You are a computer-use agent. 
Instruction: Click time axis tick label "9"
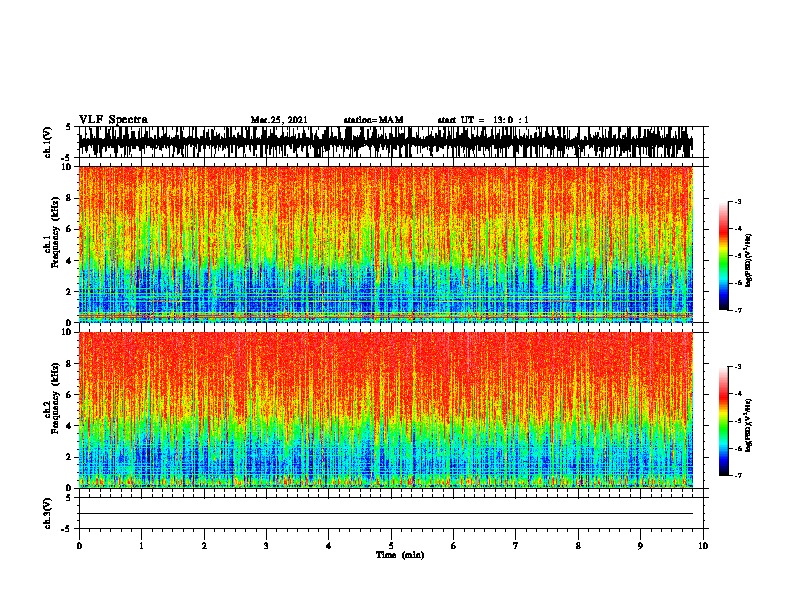point(640,546)
